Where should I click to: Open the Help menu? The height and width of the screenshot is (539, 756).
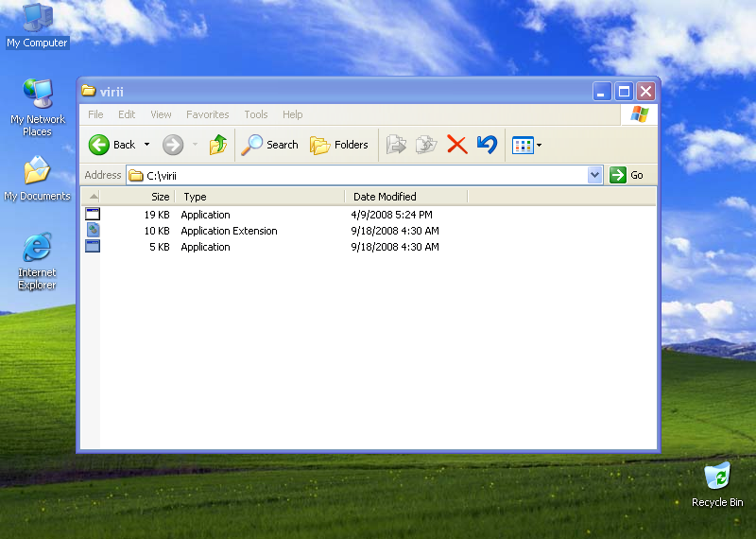coord(292,114)
